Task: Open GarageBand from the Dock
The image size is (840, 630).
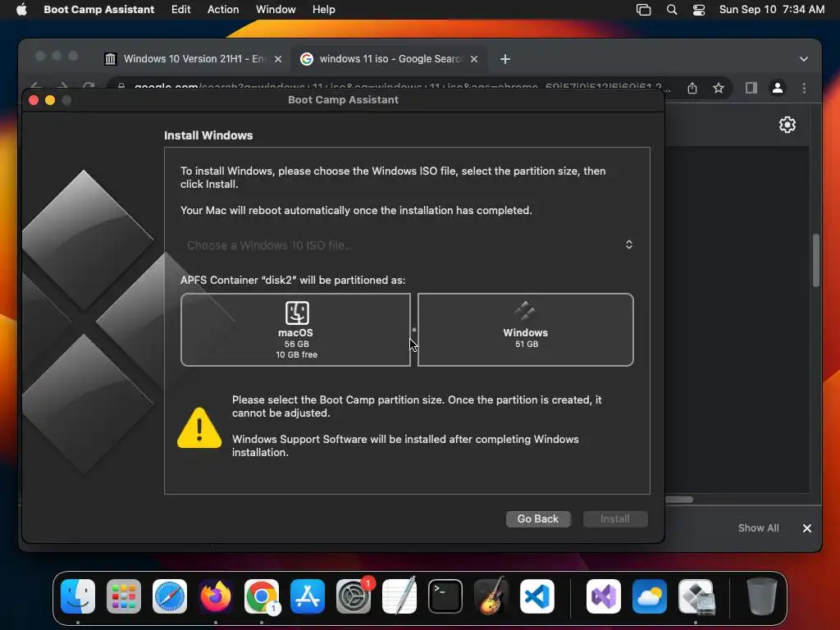Action: (491, 596)
